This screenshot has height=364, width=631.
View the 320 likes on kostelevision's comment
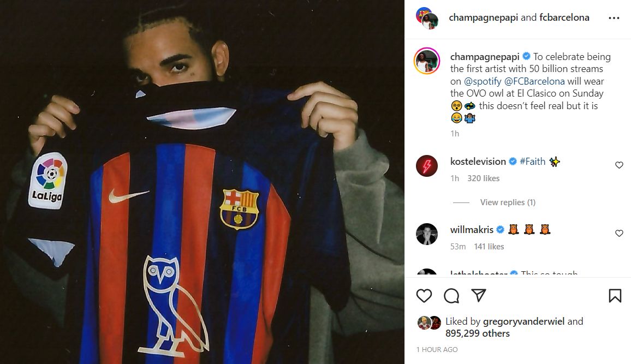[x=484, y=178]
